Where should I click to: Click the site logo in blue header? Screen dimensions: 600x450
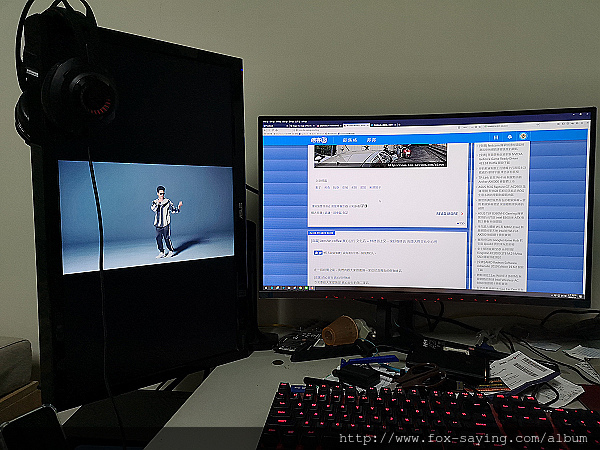[319, 140]
